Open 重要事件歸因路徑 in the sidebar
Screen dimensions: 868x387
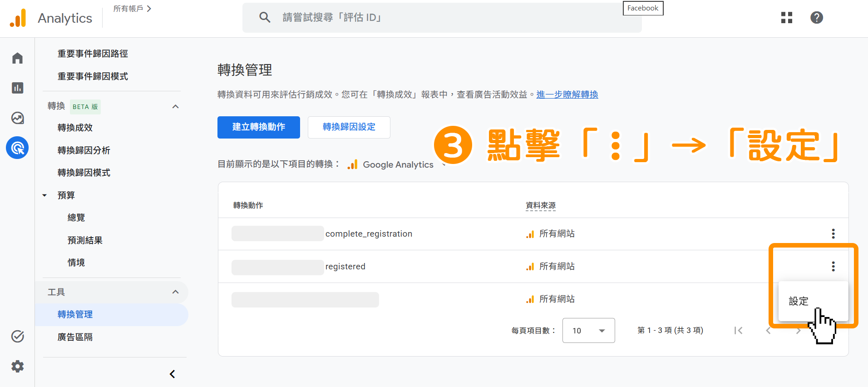[x=93, y=54]
